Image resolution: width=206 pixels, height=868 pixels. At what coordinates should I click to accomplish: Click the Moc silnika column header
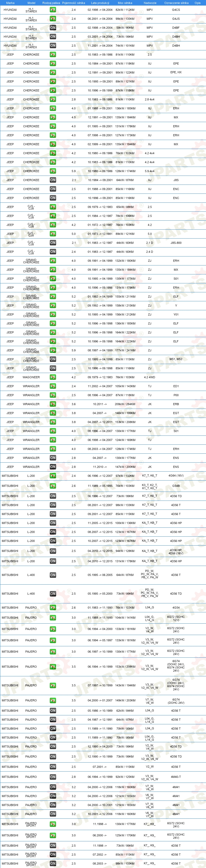click(x=125, y=3)
